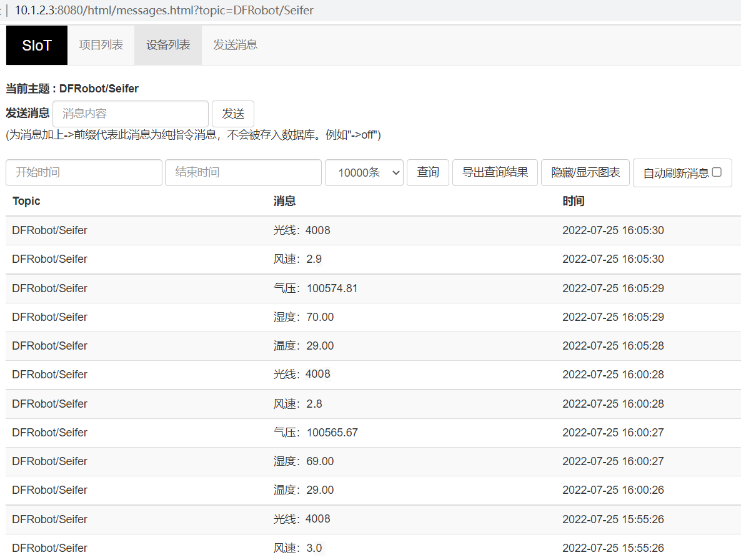Toggle chart with 隐藏/显示图表 button
Viewport: 741px width, 560px height.
[585, 172]
